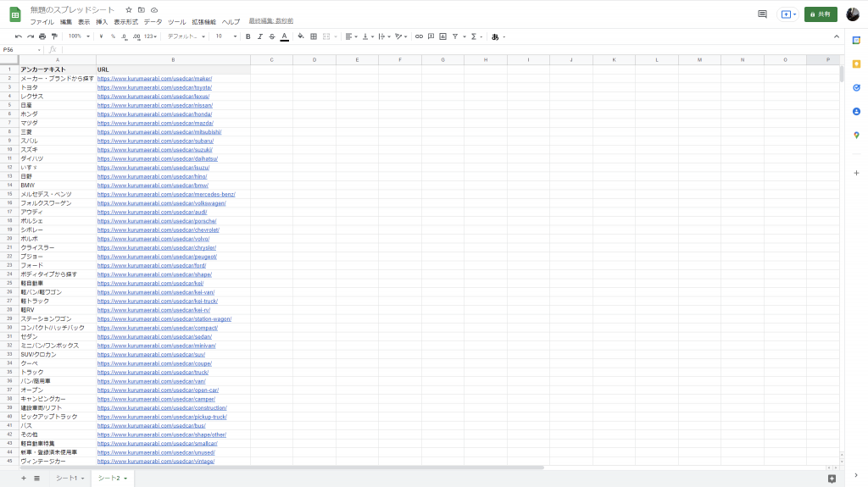Undo the last action

coord(19,36)
